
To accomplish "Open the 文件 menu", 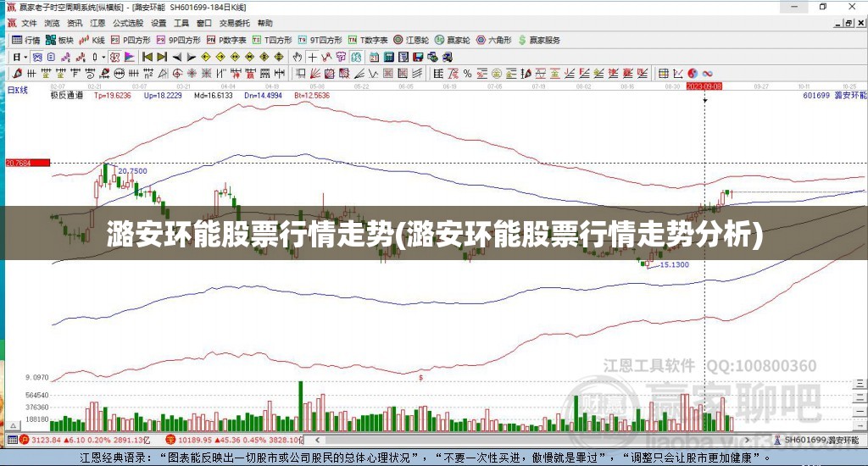I will click(29, 23).
